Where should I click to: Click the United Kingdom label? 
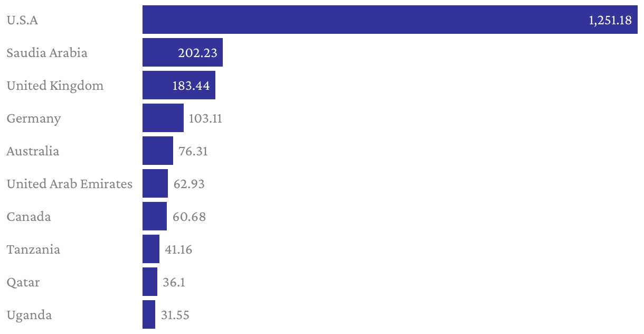55,86
